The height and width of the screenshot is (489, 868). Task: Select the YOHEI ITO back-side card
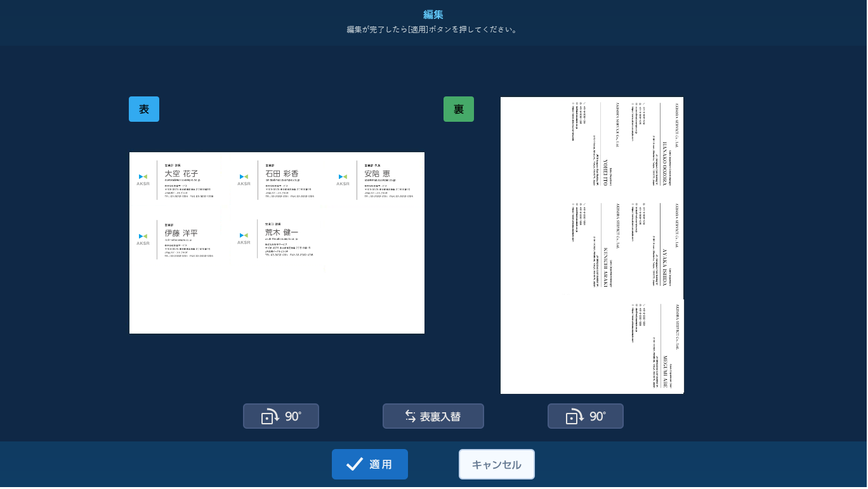(x=596, y=149)
